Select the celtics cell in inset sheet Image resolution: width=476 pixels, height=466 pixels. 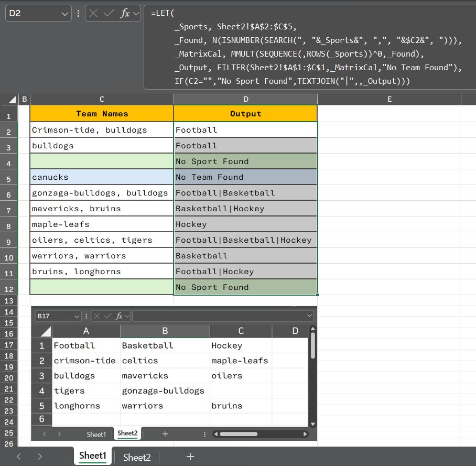165,361
